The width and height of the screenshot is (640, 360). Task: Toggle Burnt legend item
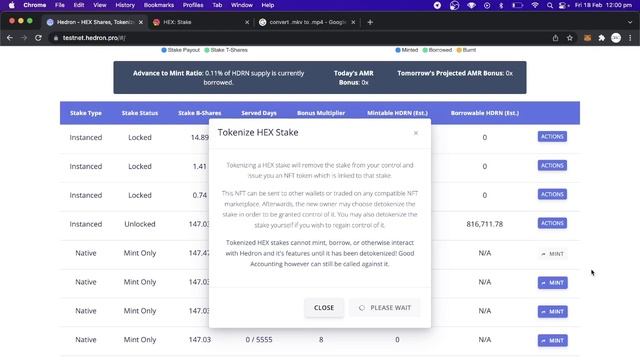click(466, 50)
